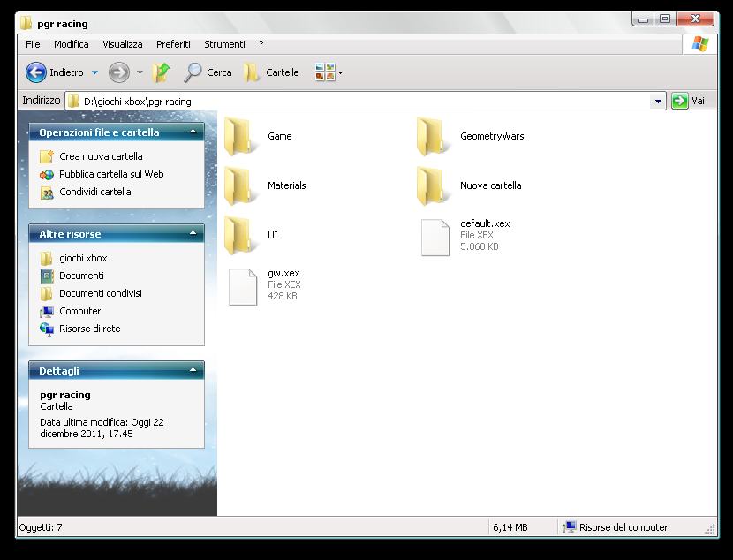Select the Materials folder name
This screenshot has height=560, width=733.
pos(286,185)
